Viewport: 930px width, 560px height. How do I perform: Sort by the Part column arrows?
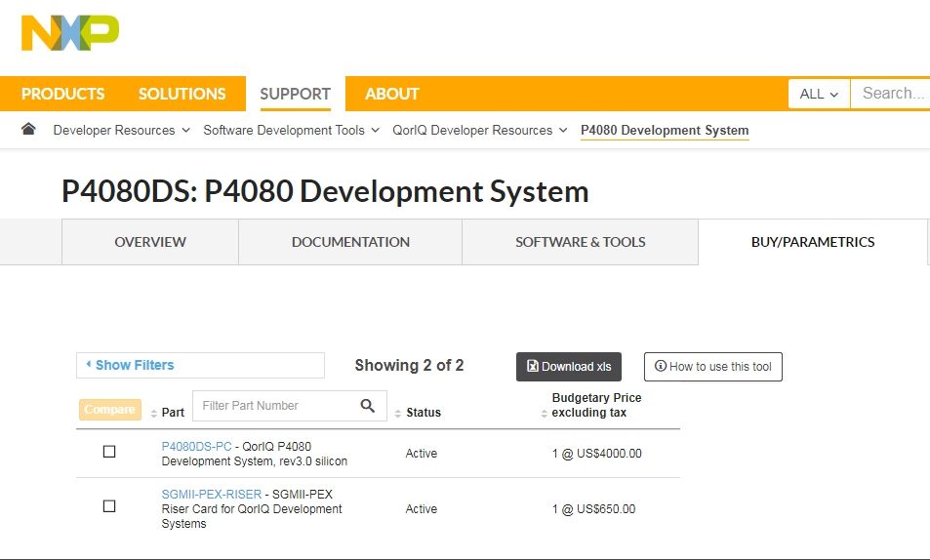153,414
